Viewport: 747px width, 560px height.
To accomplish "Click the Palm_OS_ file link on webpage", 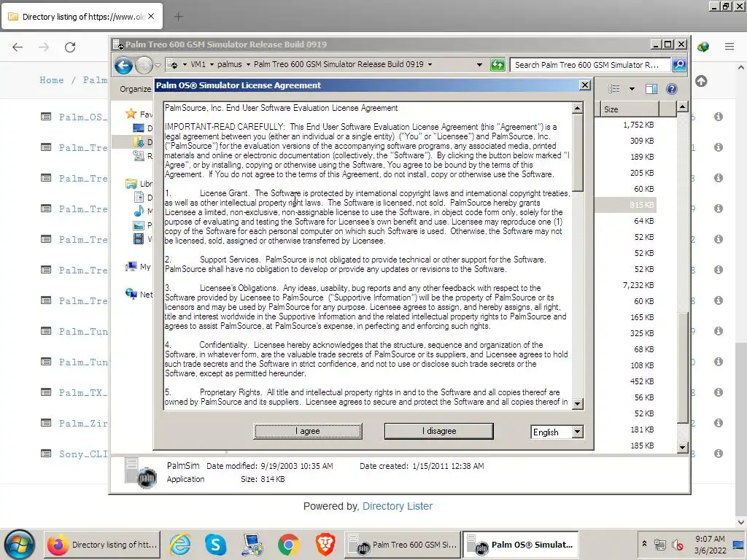I will tap(83, 117).
